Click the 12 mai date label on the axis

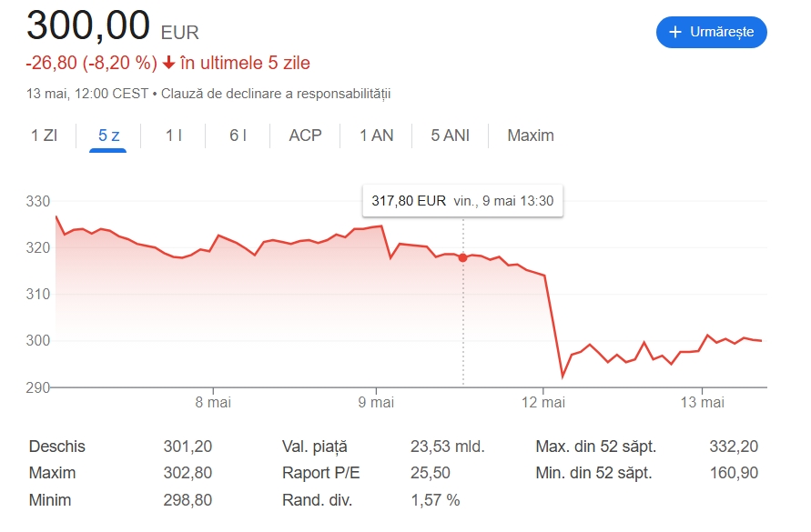tap(543, 401)
